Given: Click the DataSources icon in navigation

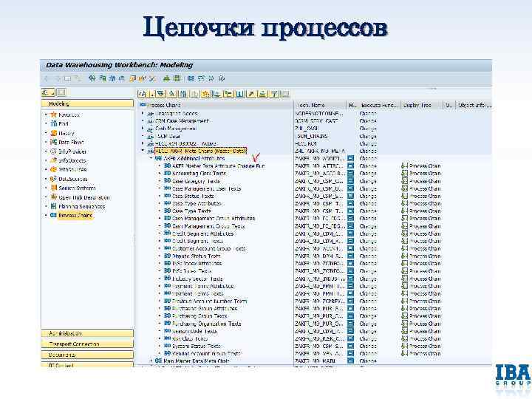Looking at the screenshot, I should pos(53,179).
